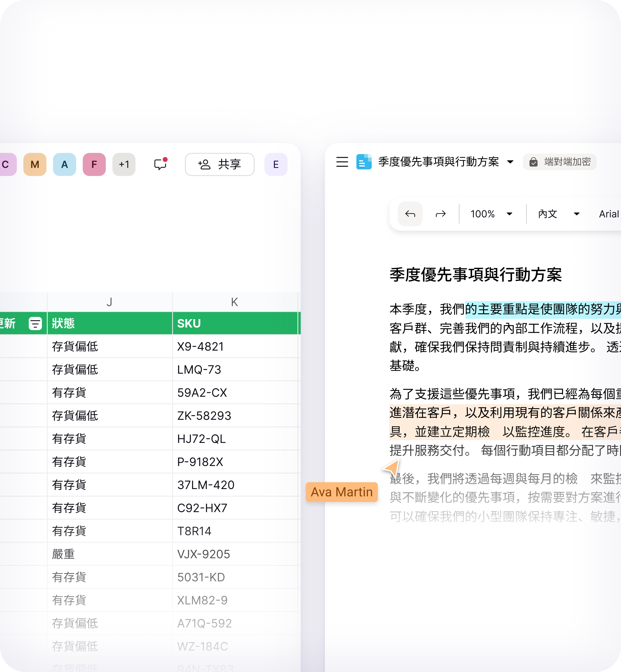This screenshot has width=621, height=672.
Task: Click the M collaborator avatar
Action: pyautogui.click(x=35, y=164)
